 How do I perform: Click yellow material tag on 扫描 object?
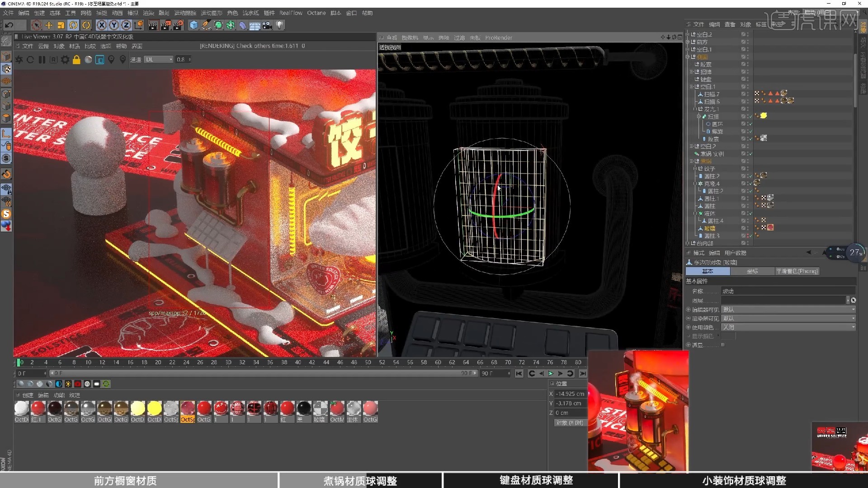[x=764, y=116]
